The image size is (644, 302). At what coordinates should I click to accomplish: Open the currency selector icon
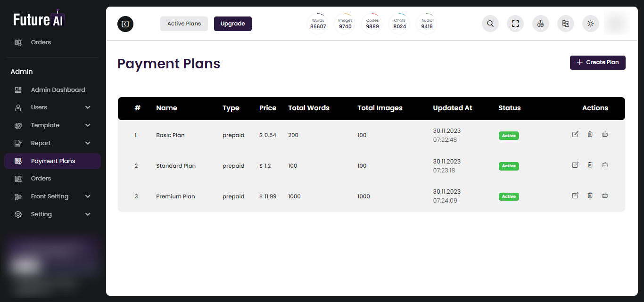pos(541,24)
